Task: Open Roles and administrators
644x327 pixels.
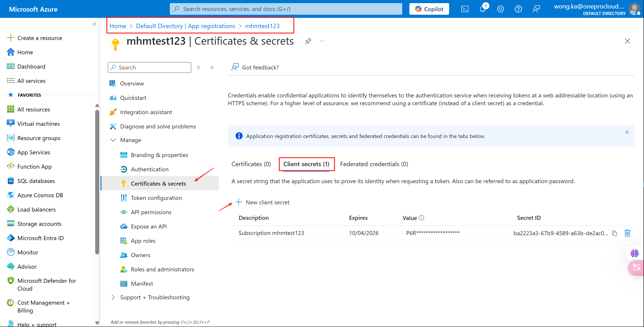Action: (157, 269)
